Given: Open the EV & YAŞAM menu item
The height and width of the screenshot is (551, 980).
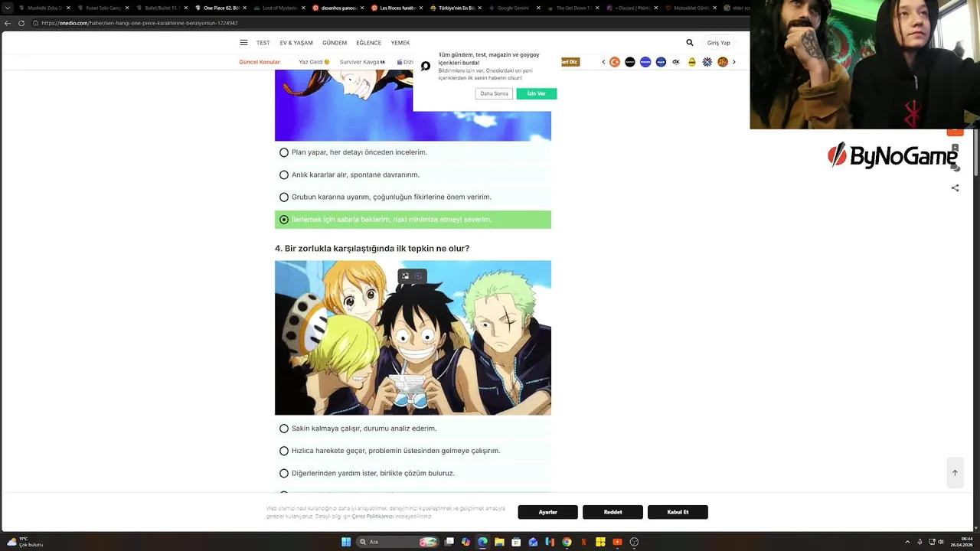Looking at the screenshot, I should click(296, 43).
